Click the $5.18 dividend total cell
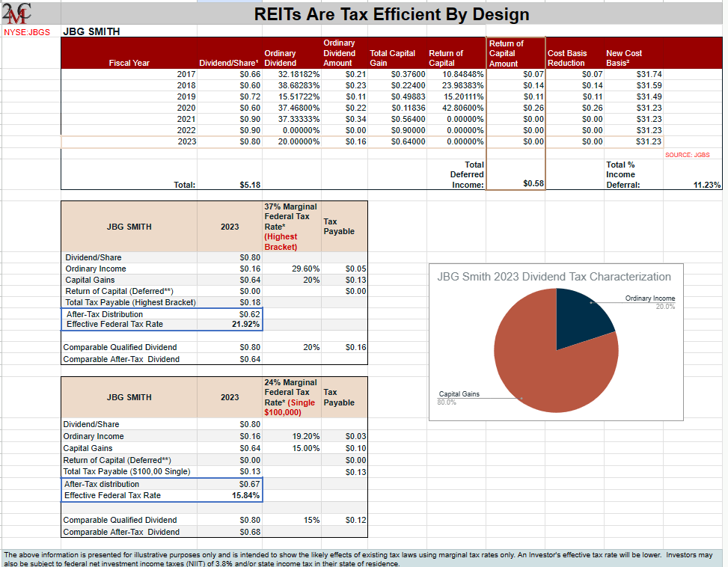The height and width of the screenshot is (567, 728). (249, 185)
